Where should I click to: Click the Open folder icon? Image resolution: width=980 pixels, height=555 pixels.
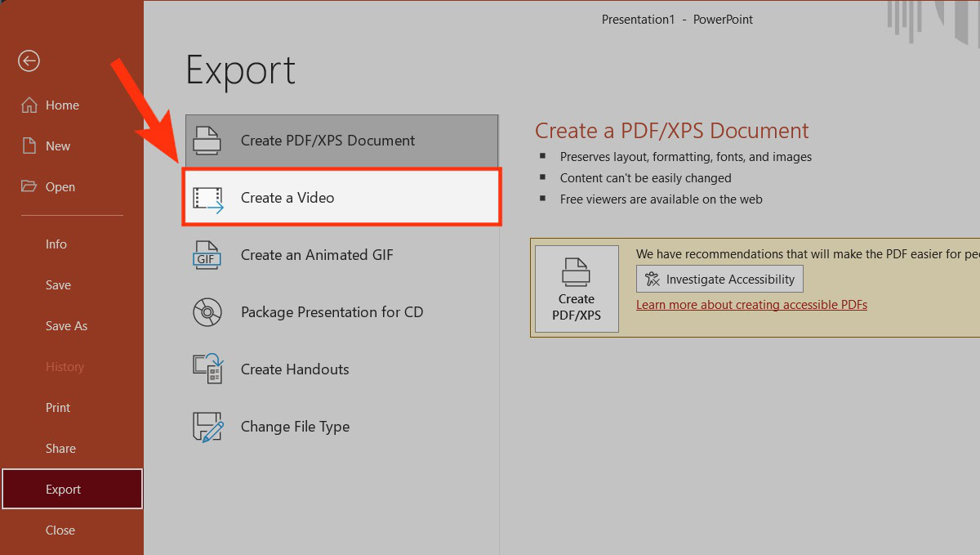(x=29, y=187)
